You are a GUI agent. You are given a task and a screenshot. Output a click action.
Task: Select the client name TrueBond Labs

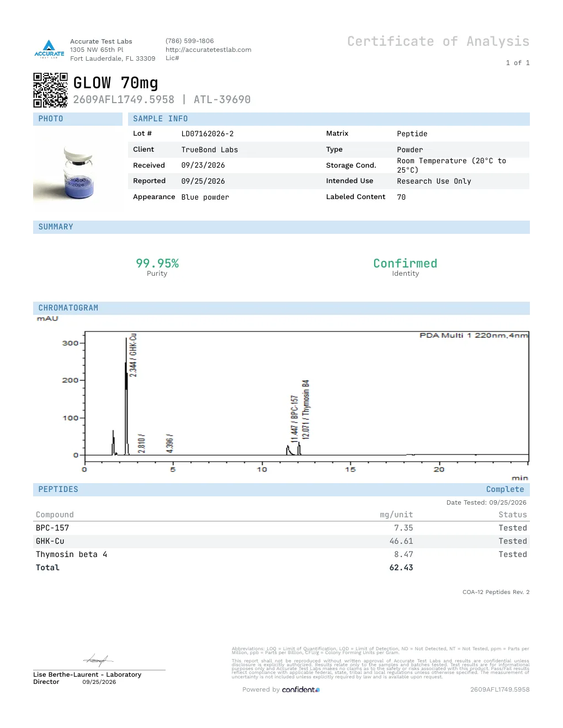click(x=210, y=150)
